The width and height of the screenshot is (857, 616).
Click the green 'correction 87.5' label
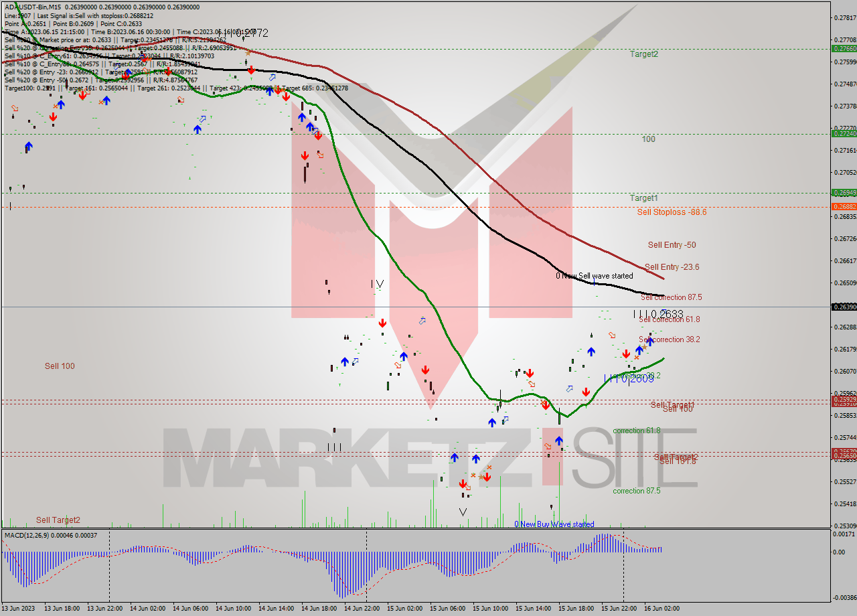pyautogui.click(x=637, y=491)
